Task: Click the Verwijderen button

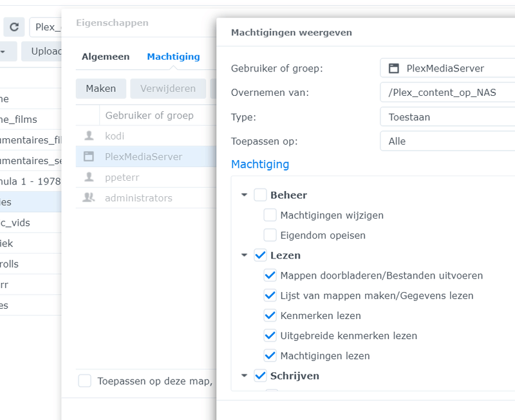Action: (168, 89)
